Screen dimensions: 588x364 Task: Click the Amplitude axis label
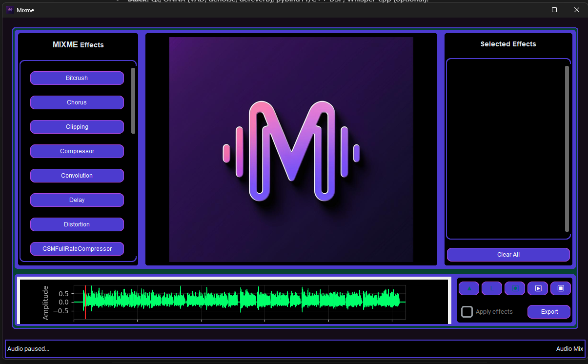click(x=46, y=303)
